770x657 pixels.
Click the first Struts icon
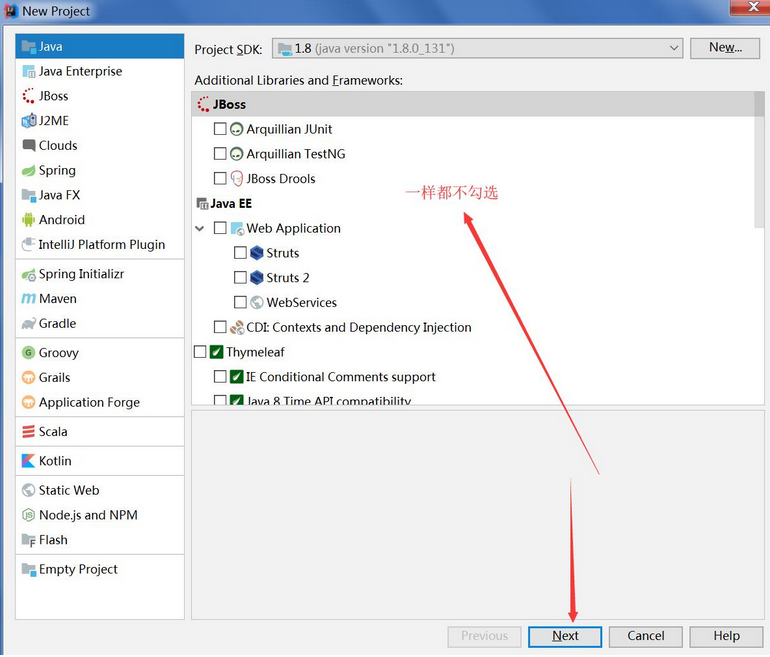click(257, 253)
